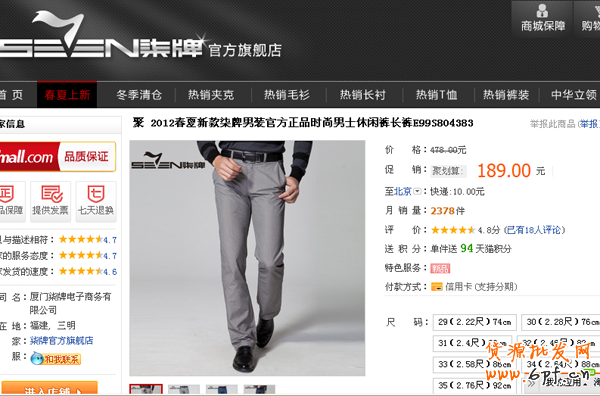This screenshot has width=600, height=396.
Task: Click the 信用卡 payment icon
Action: 437,287
